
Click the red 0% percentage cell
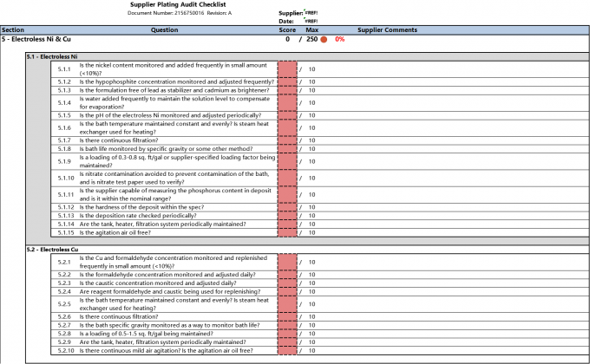click(339, 39)
